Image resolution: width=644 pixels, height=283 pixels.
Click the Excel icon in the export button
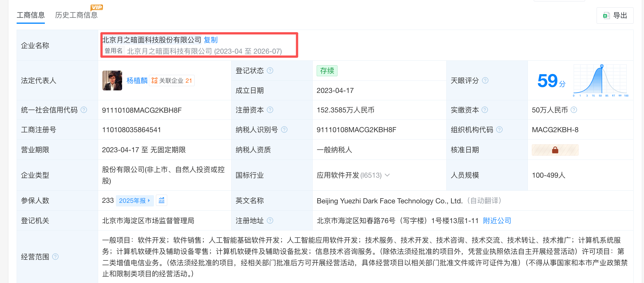[606, 16]
